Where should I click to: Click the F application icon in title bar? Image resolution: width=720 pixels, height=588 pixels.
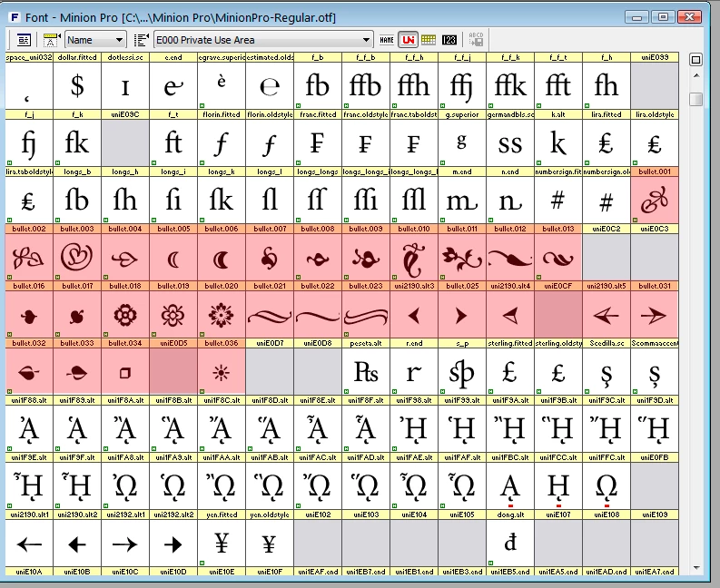[15, 17]
